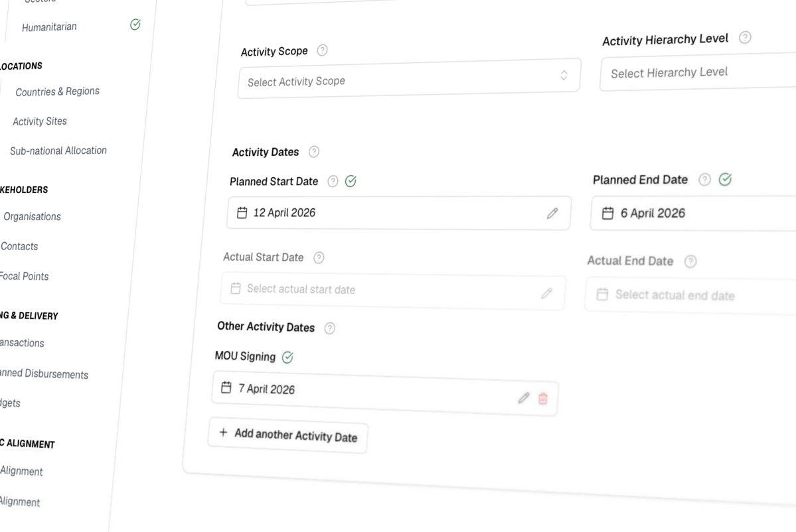The image size is (796, 532).
Task: Click the Select actual start date field
Action: click(393, 291)
